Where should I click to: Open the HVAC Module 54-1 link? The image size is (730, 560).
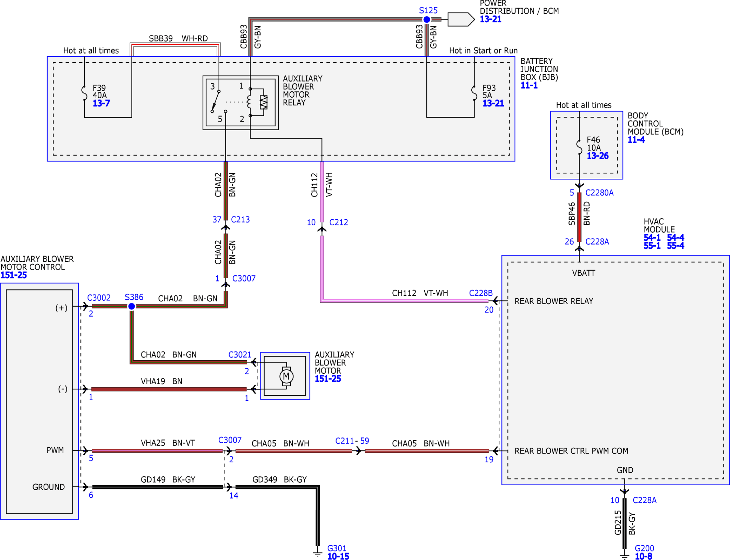[x=652, y=237]
